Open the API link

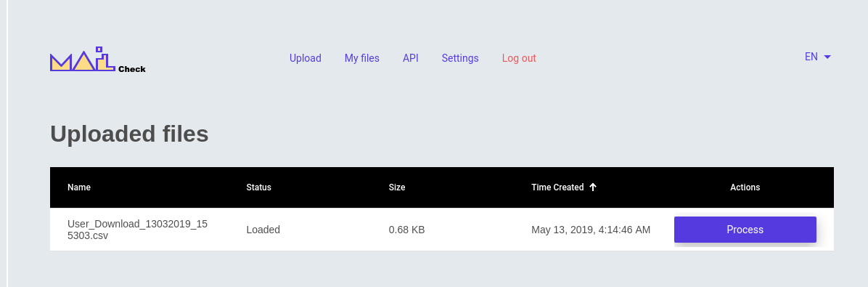click(411, 58)
